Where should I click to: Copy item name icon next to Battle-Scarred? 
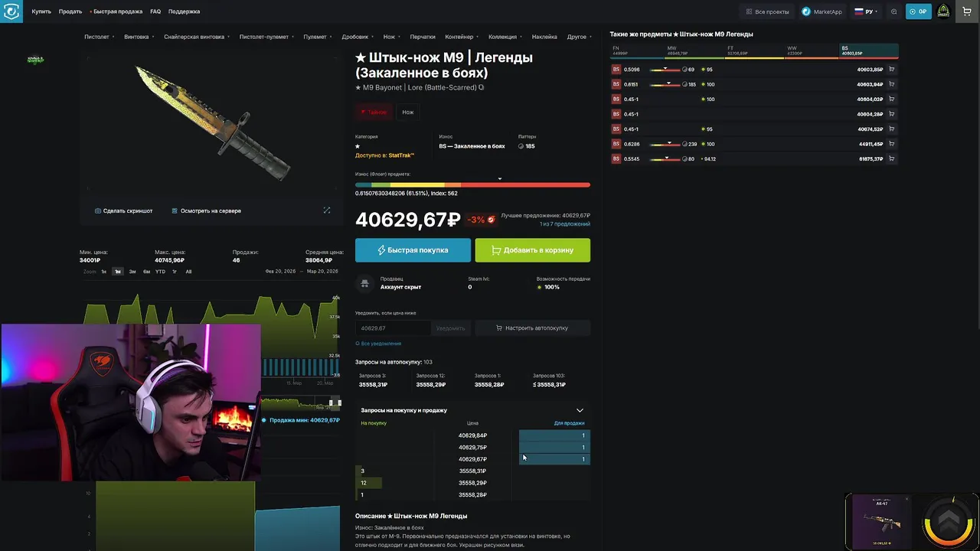[482, 87]
